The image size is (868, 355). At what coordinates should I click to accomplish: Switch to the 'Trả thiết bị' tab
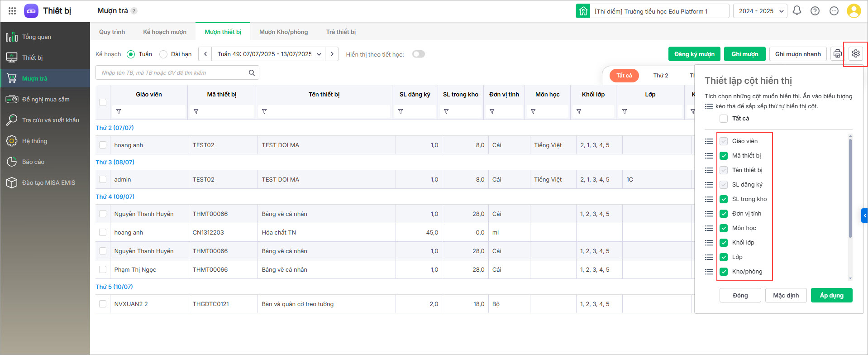341,32
